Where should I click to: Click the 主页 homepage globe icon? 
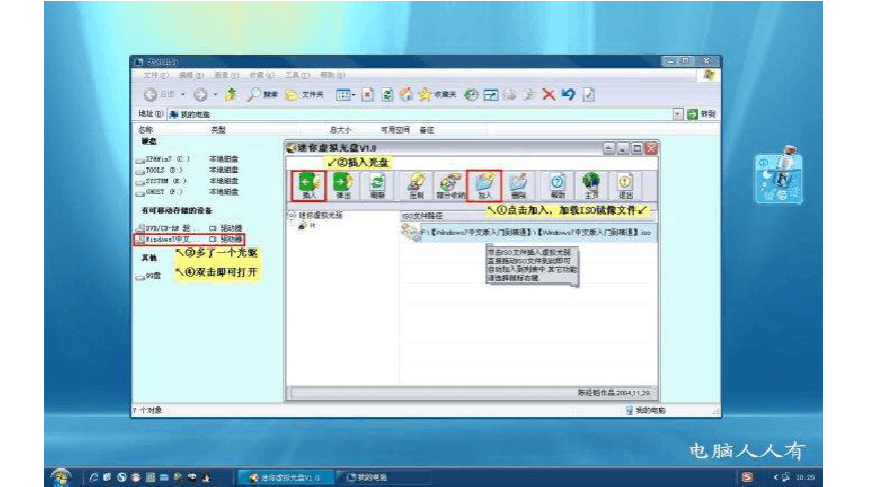[591, 185]
